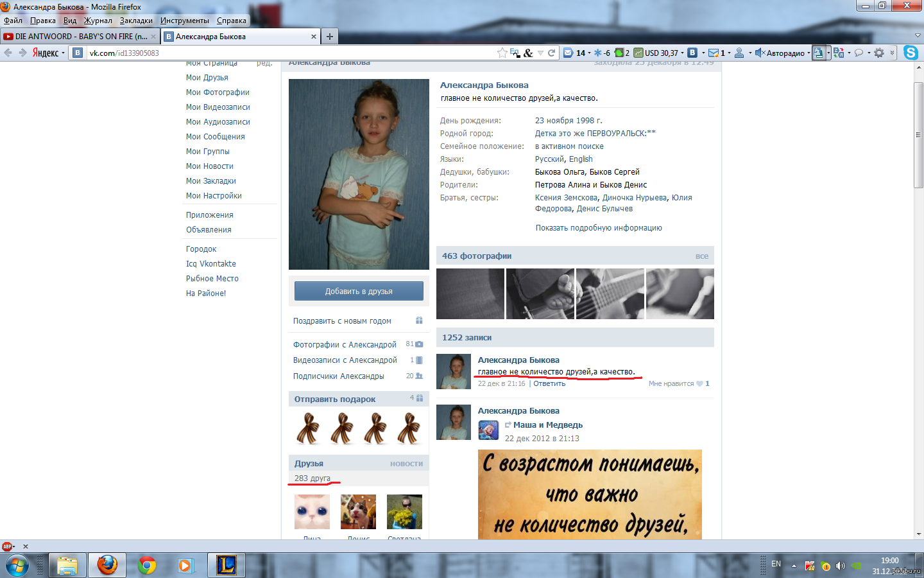
Task: Click the vertical page scrollbar thumb
Action: pos(918,135)
